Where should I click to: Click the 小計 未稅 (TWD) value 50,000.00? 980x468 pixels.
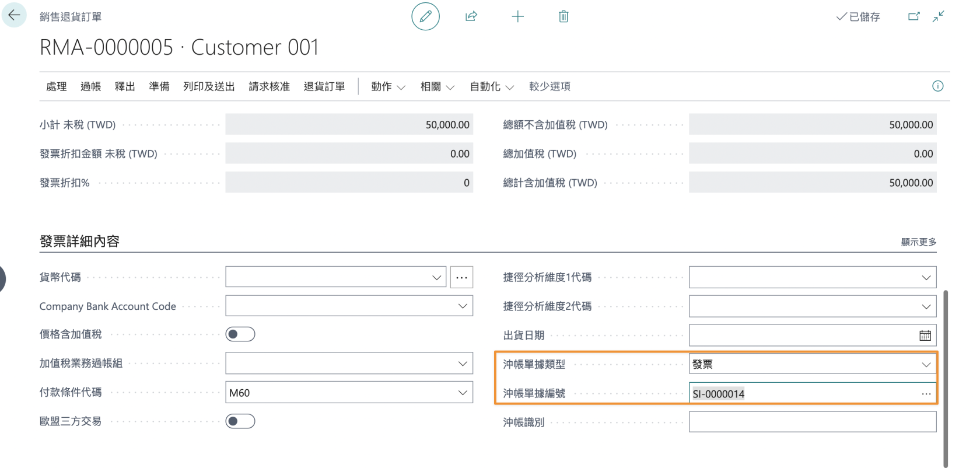[349, 124]
